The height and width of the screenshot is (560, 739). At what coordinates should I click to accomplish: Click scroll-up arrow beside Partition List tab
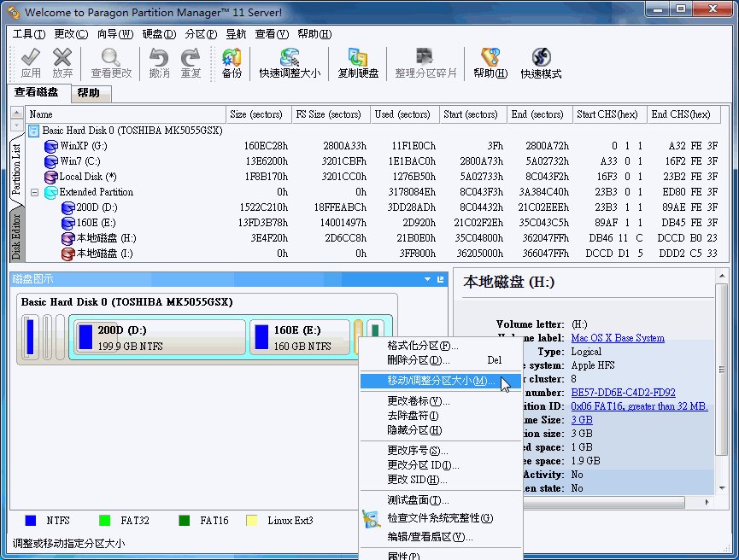(x=16, y=113)
